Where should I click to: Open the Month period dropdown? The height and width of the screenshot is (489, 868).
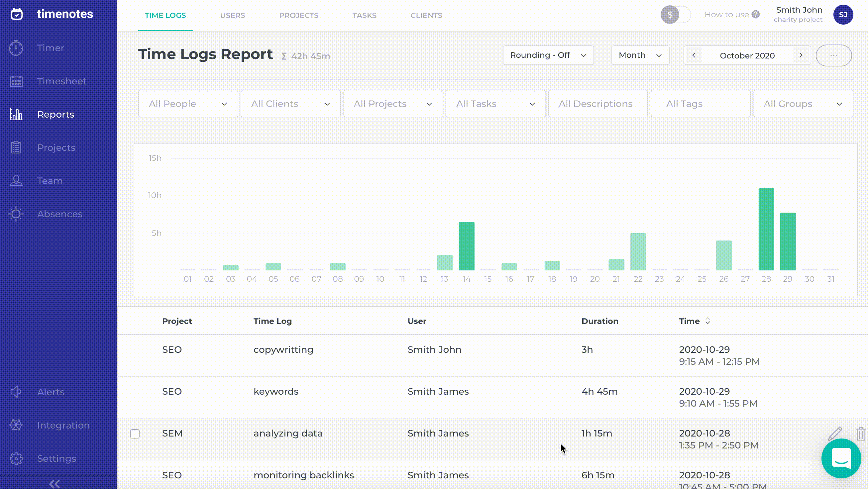[x=640, y=55]
